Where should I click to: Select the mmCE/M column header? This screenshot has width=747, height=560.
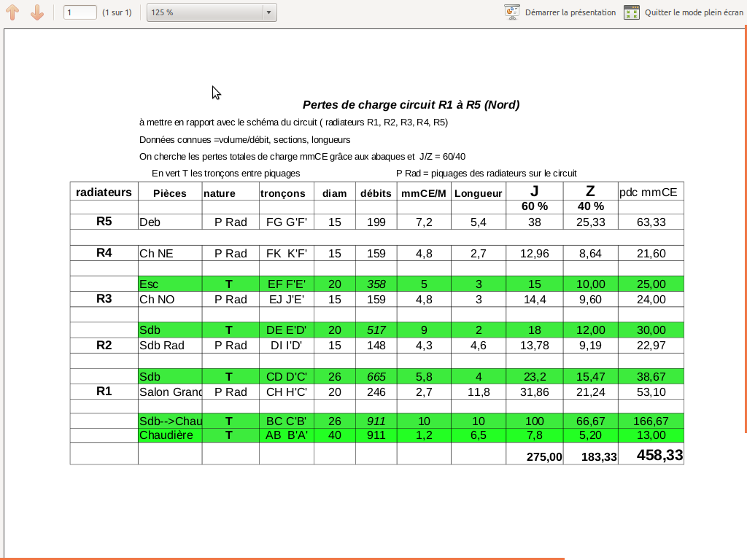pyautogui.click(x=424, y=192)
